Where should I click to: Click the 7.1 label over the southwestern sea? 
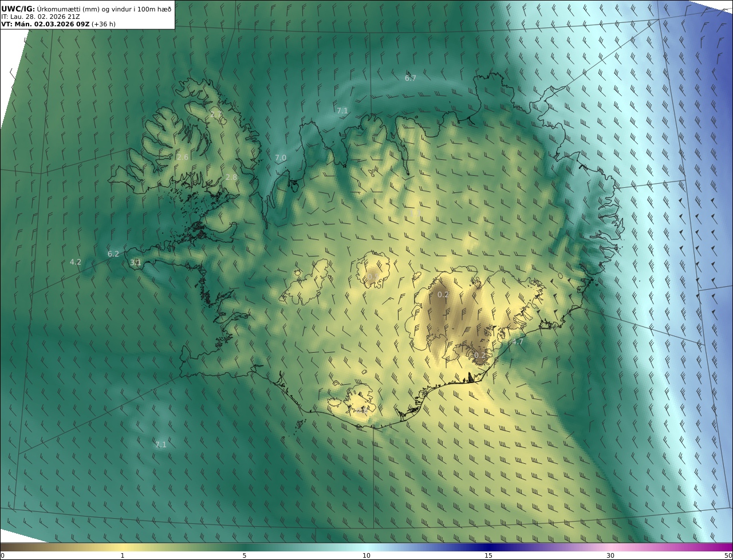click(161, 445)
